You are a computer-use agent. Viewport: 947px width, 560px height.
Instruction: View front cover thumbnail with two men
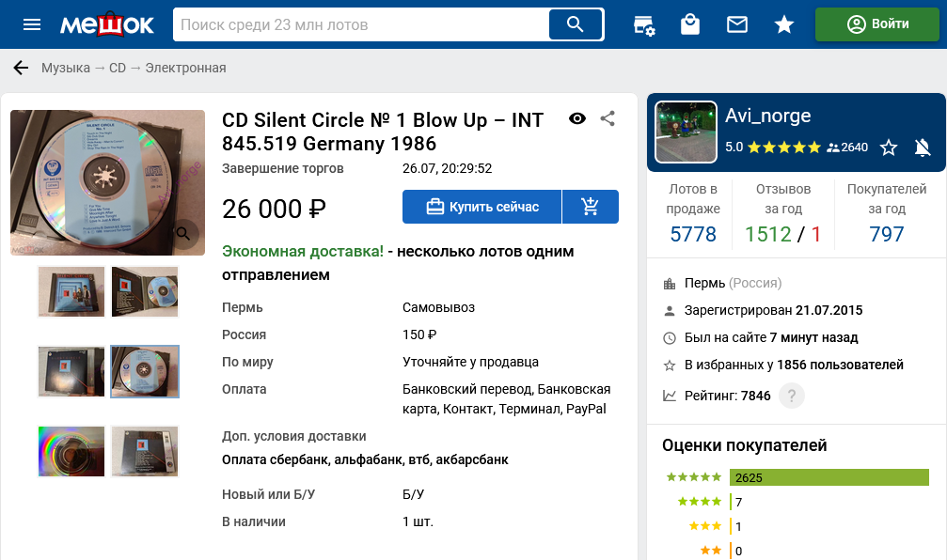pos(71,292)
